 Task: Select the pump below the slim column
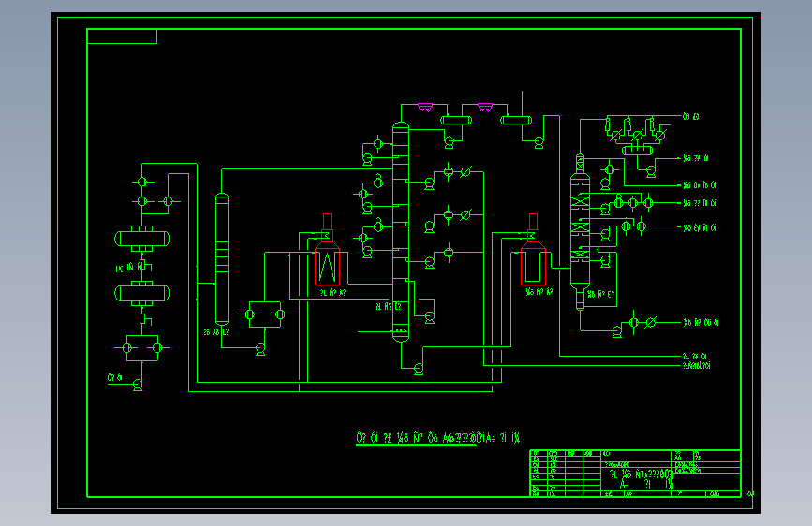pos(260,349)
